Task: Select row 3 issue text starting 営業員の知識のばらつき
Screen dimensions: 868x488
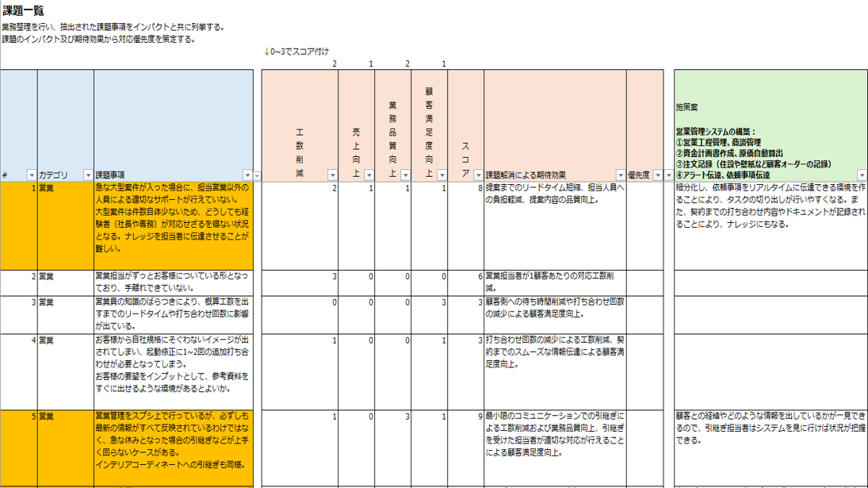Action: point(174,315)
